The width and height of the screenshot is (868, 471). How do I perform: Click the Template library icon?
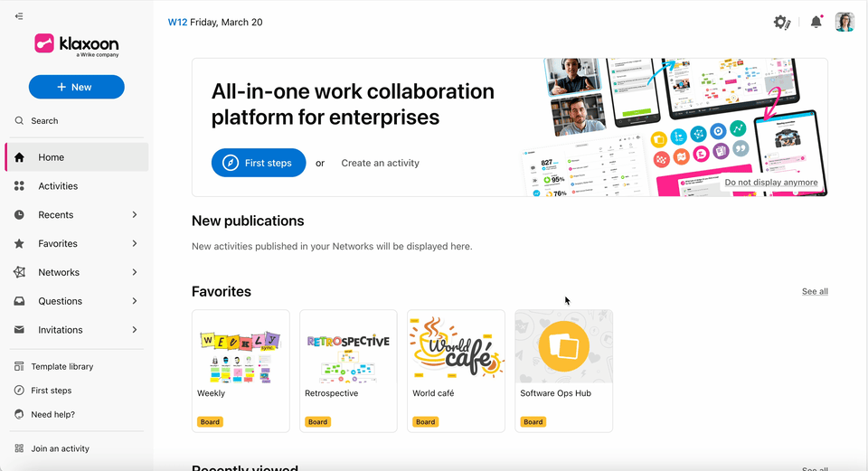[19, 366]
